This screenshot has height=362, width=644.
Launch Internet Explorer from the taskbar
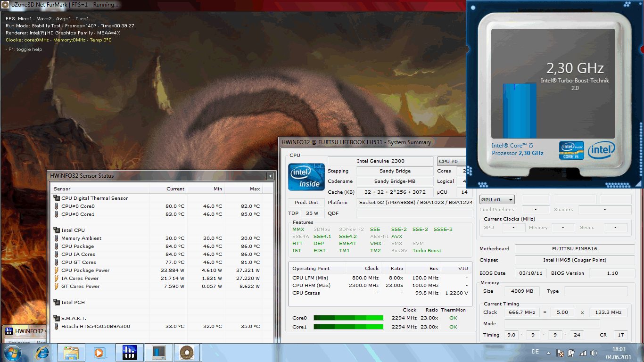click(42, 353)
